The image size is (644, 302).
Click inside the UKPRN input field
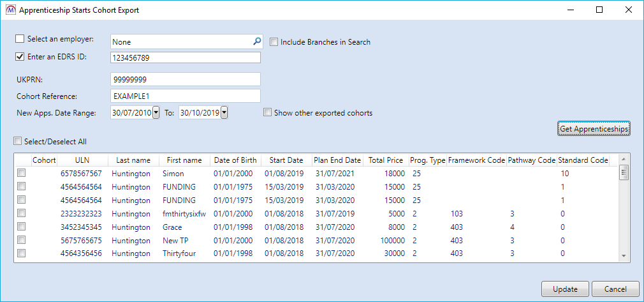(185, 79)
